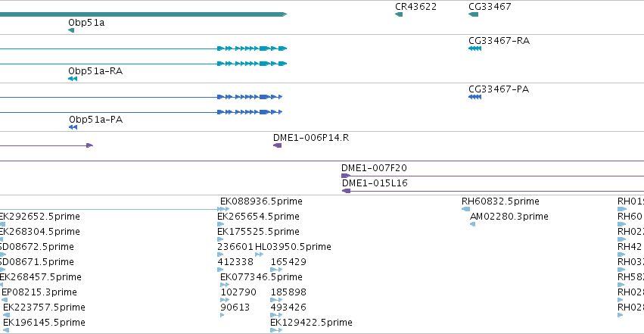Screen dimensions: 644x334
Task: Click the EK129422.5prime EST label
Action: click(x=311, y=323)
